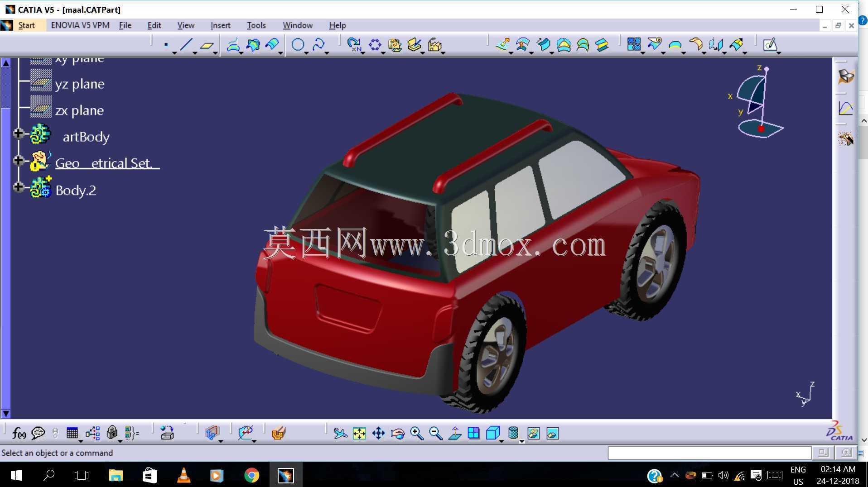Open the Design Table dropdown arrow
The width and height of the screenshot is (868, 487).
(x=81, y=441)
